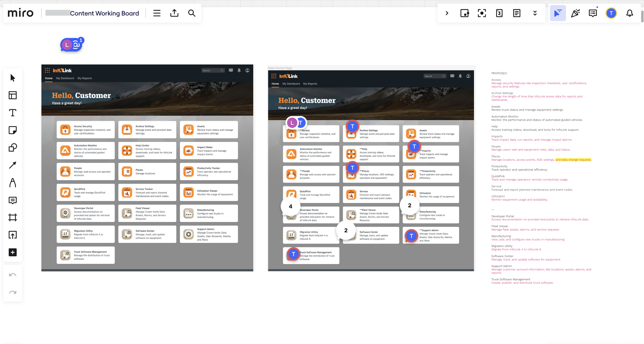Open the Templates tool
The image size is (644, 344).
(13, 95)
